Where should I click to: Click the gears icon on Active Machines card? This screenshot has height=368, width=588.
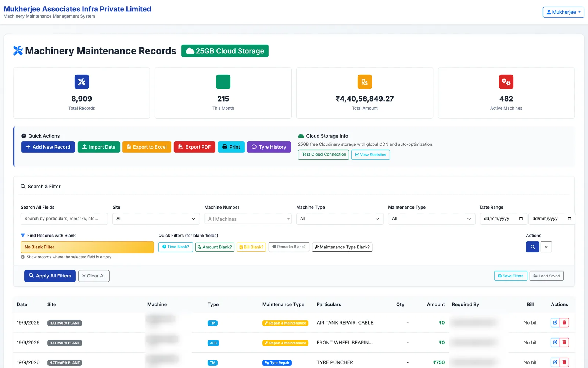pyautogui.click(x=506, y=82)
